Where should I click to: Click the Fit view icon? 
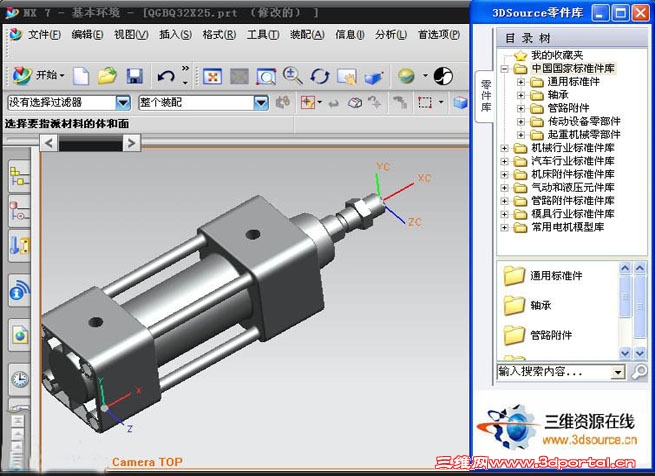point(212,76)
